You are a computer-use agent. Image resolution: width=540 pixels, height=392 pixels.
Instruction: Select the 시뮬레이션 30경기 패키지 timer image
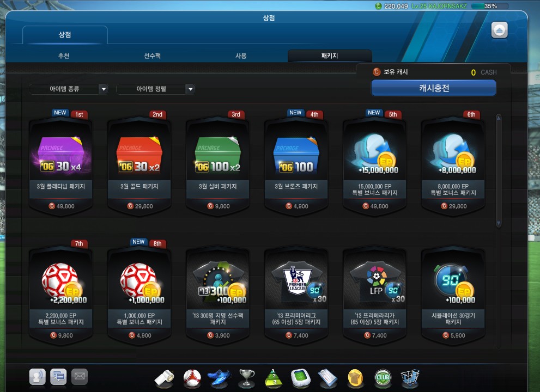(453, 283)
